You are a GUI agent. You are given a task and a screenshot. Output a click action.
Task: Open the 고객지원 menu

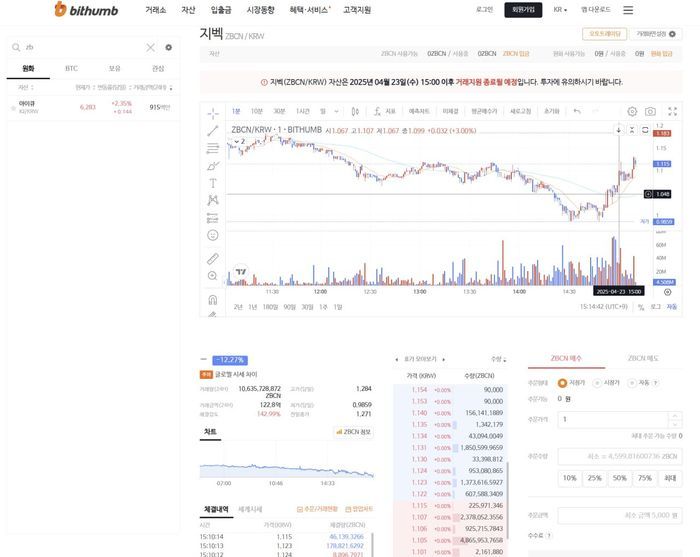357,10
